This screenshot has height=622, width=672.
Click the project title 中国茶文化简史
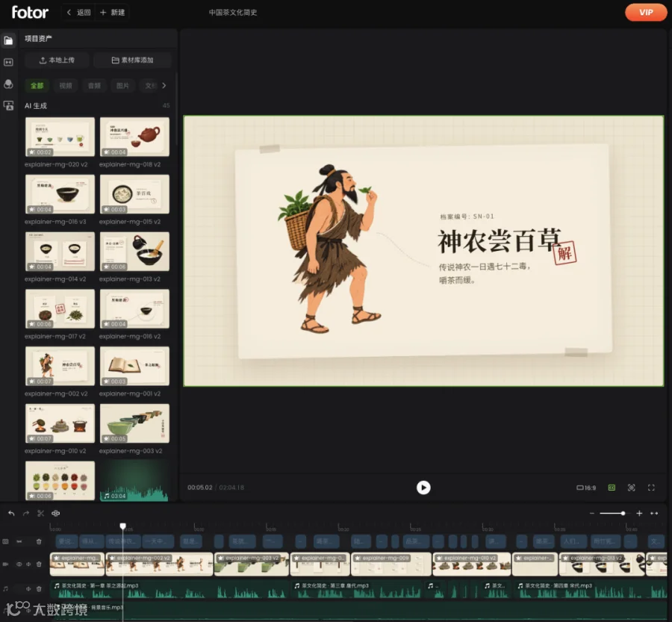233,13
